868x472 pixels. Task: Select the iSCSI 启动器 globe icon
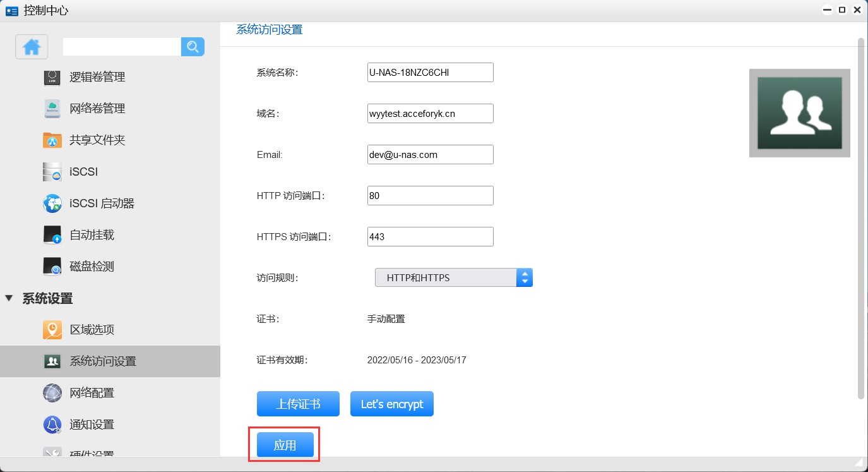pos(52,203)
